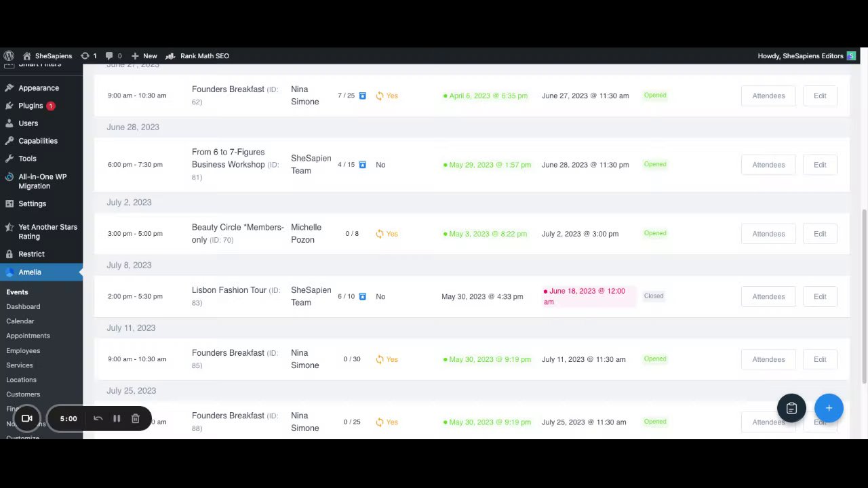
Task: Click Opened status on Beauty Circle row
Action: click(x=655, y=233)
